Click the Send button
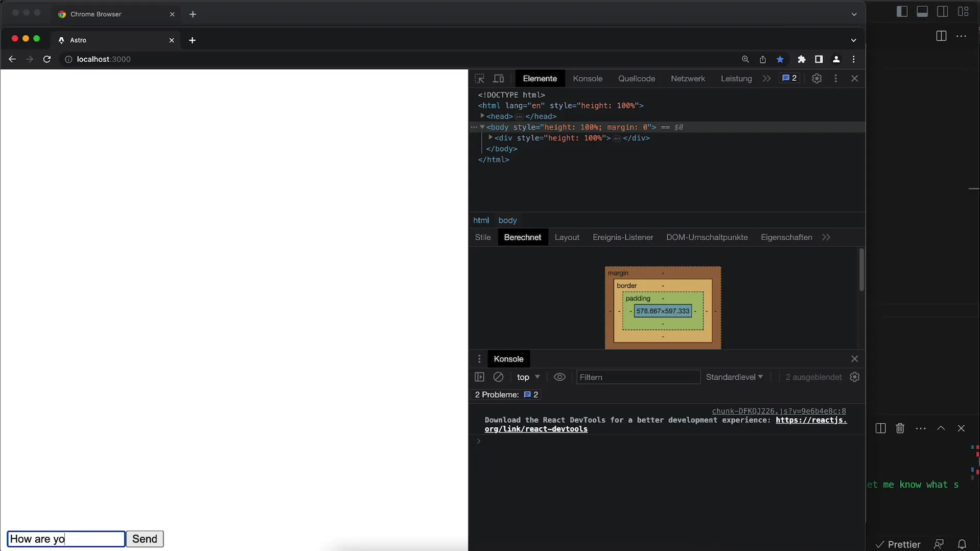 pos(145,539)
